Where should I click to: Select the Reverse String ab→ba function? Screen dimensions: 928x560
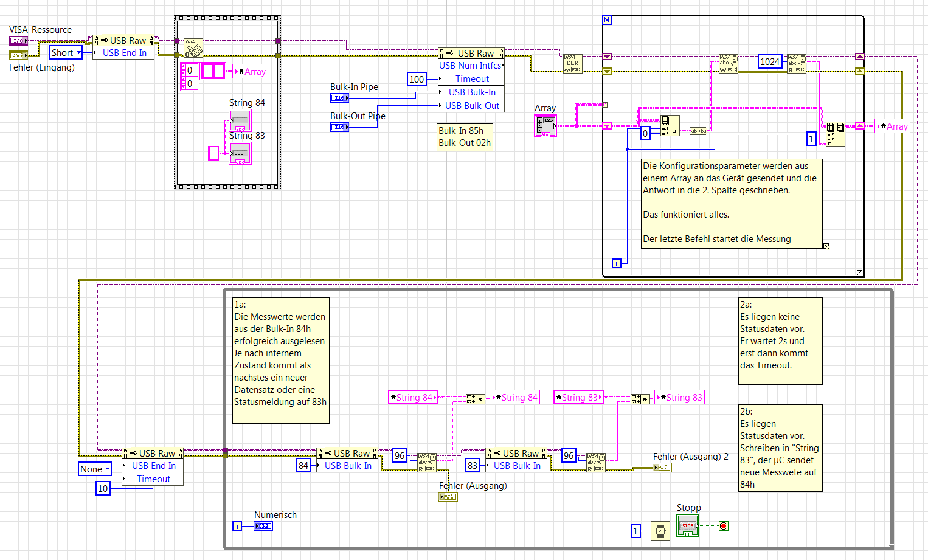pyautogui.click(x=699, y=131)
